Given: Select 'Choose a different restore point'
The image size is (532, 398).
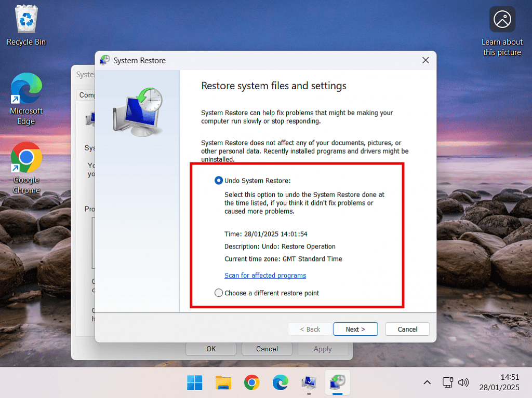Looking at the screenshot, I should (x=219, y=293).
